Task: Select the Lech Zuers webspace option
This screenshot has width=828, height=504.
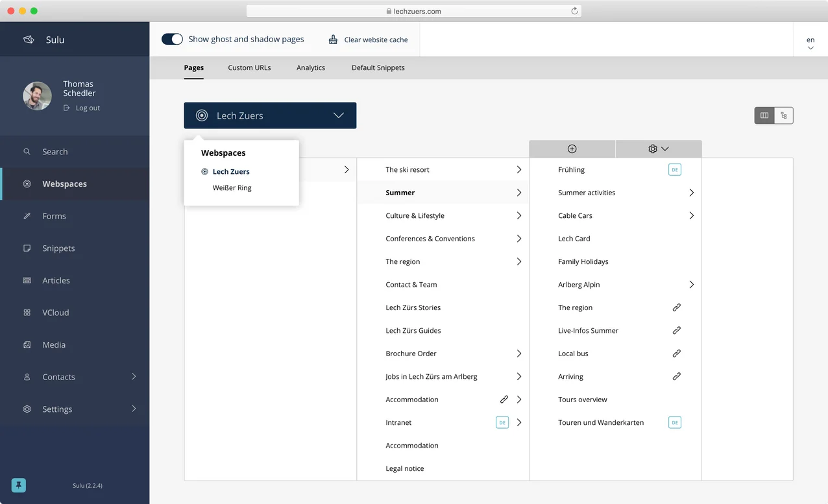Action: point(231,172)
